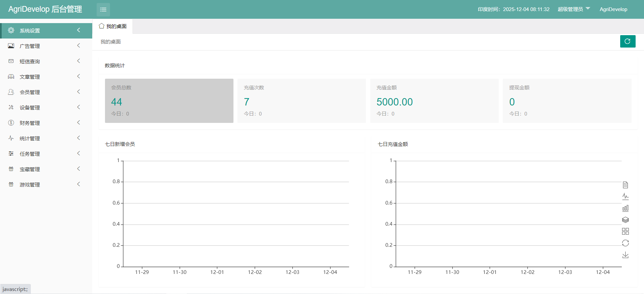
Task: Restore the chart using the restore icon
Action: (x=625, y=243)
